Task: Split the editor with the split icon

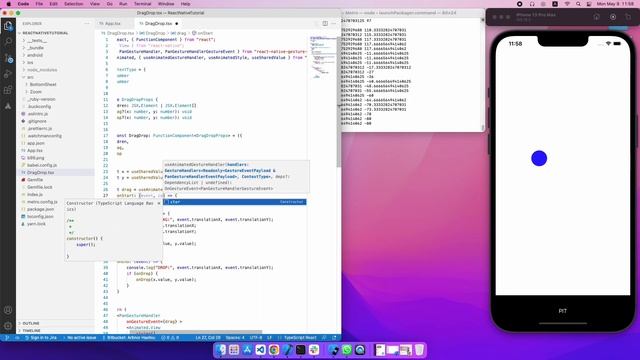Action: click(x=325, y=24)
